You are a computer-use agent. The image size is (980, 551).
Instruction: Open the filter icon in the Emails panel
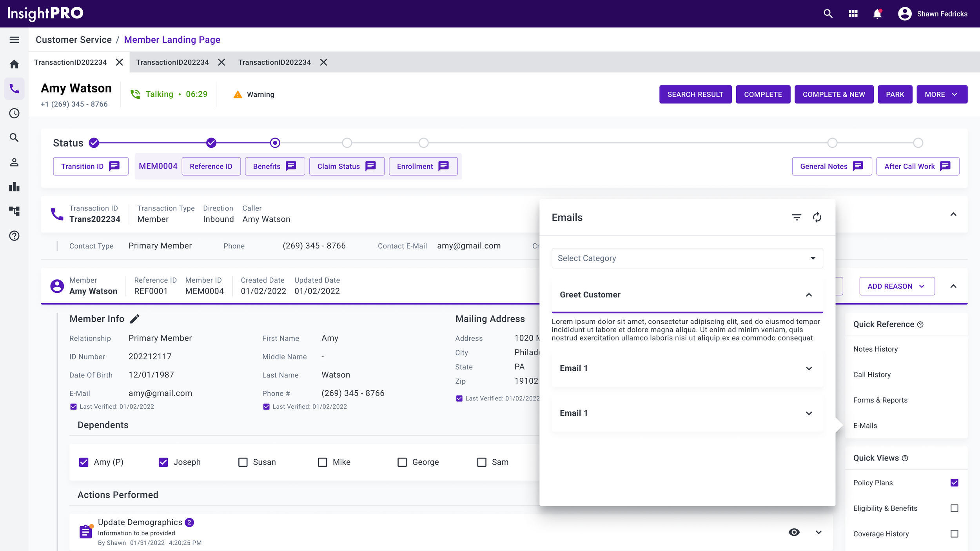pyautogui.click(x=797, y=217)
